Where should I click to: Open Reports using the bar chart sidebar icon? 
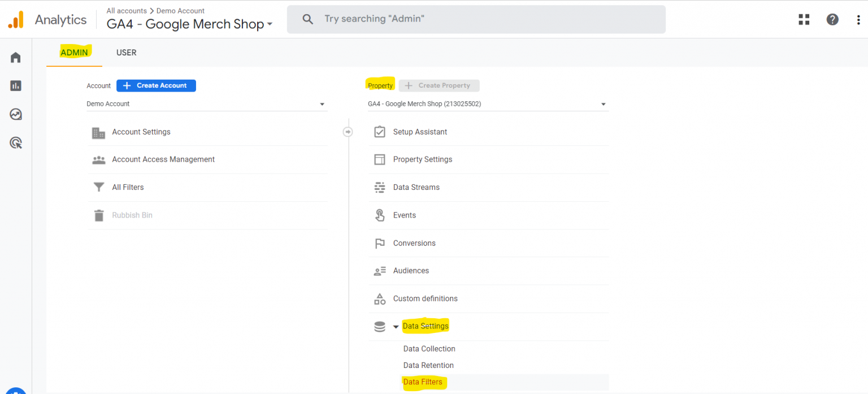tap(15, 85)
